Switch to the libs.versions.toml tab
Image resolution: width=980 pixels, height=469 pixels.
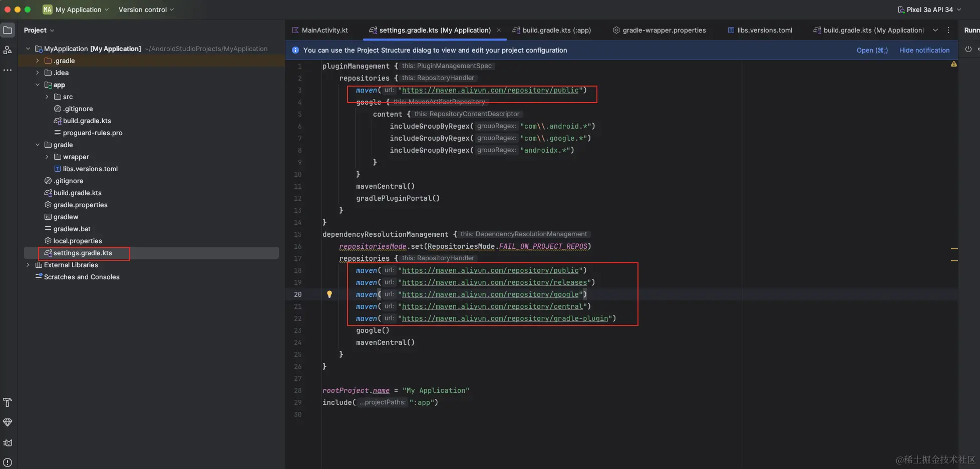click(760, 30)
